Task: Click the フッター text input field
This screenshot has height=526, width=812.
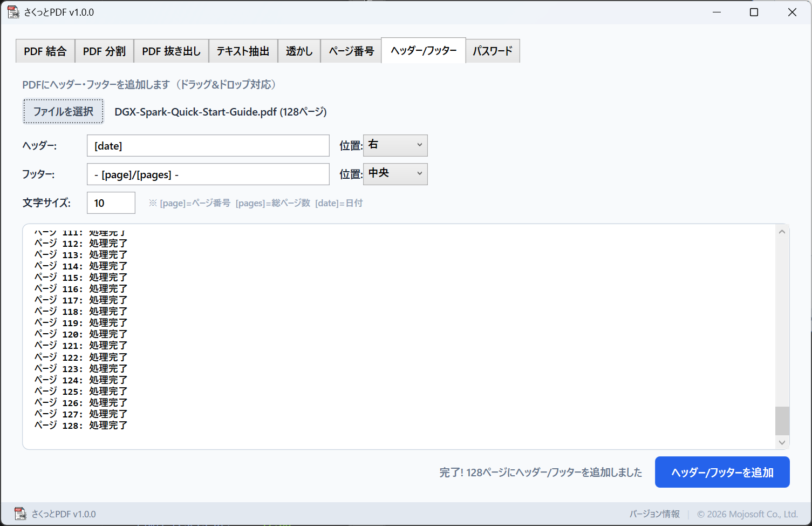Action: (x=208, y=174)
